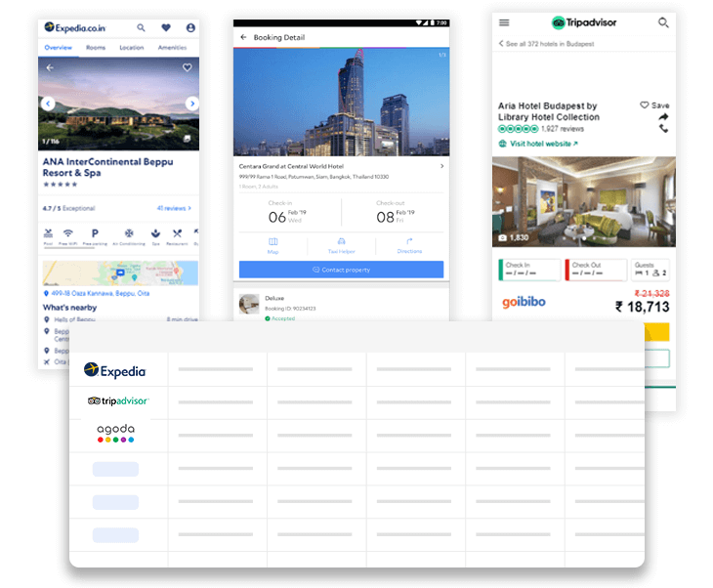The image size is (713, 588).
Task: Switch to Expedia Amenities tab
Action: pyautogui.click(x=172, y=47)
